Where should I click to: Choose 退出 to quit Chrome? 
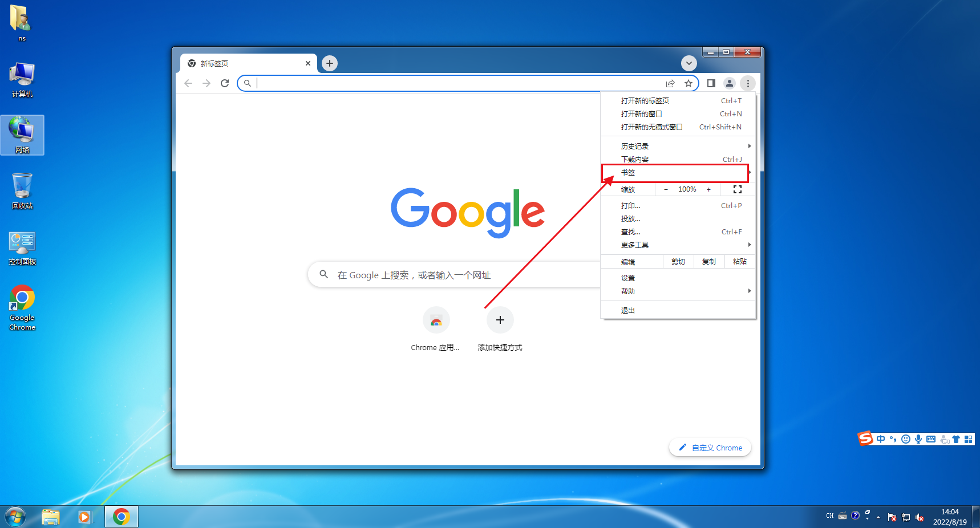click(678, 311)
